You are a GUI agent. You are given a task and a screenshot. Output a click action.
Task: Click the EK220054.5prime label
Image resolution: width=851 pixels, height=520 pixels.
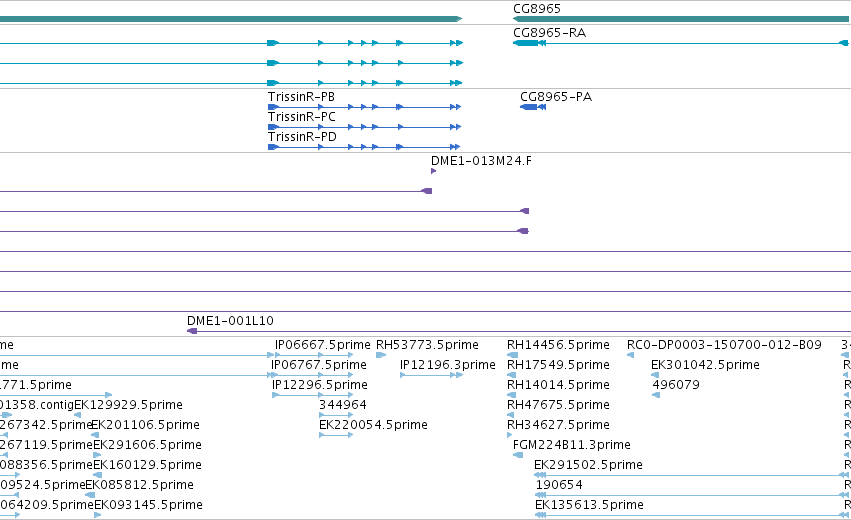point(373,425)
